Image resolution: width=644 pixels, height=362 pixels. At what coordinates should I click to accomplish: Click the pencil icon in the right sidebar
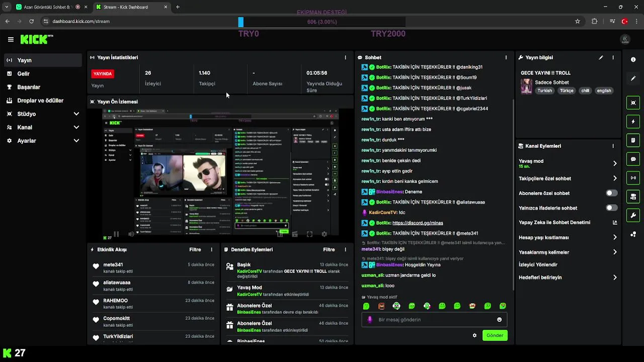coord(633,78)
